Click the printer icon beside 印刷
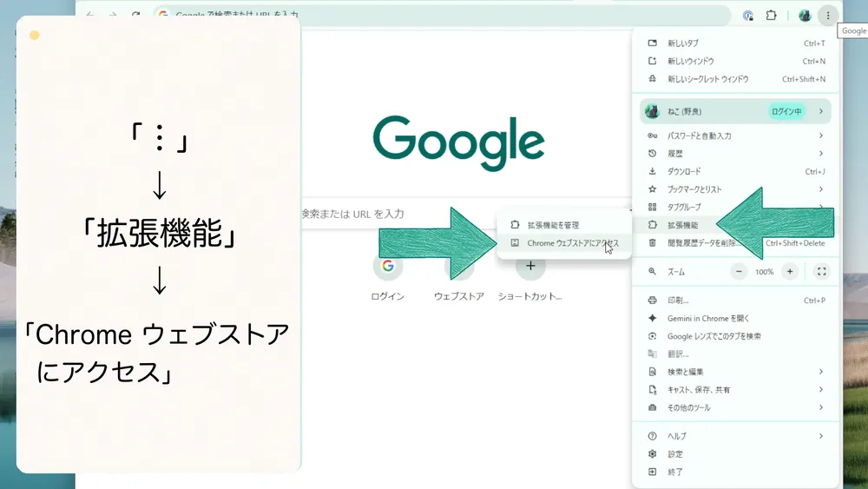868x489 pixels. (652, 301)
